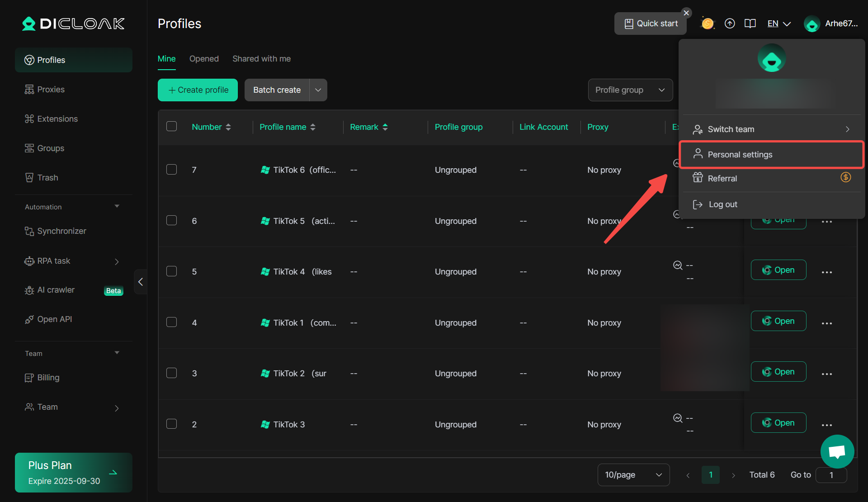Check the box for profile number 3

[x=171, y=373]
